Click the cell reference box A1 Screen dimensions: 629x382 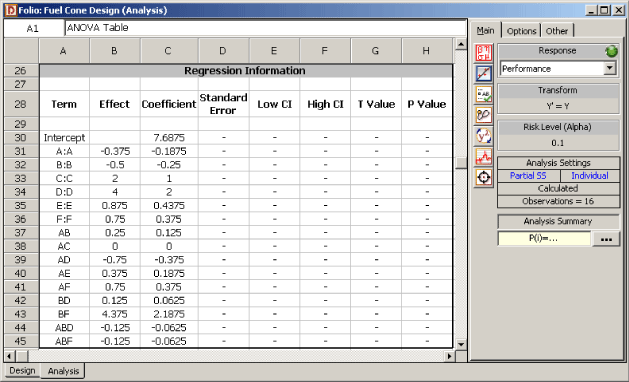click(33, 28)
